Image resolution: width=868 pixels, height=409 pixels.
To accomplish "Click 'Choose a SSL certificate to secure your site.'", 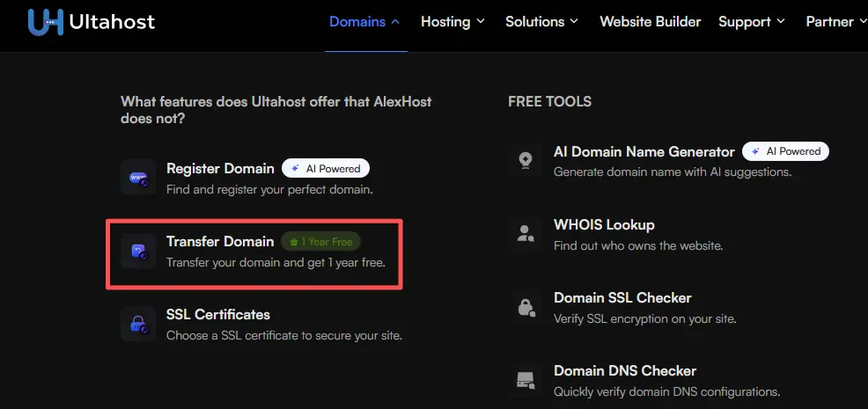I will (284, 335).
